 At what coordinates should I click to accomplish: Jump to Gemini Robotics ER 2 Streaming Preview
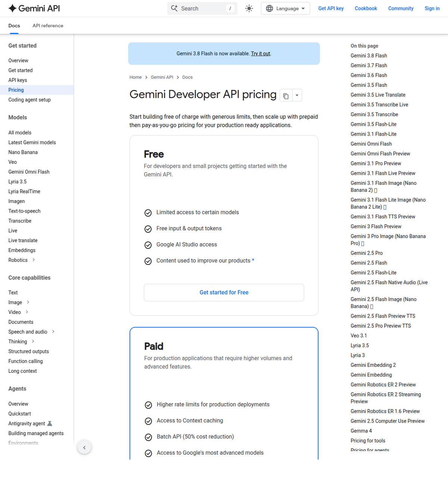tap(386, 398)
